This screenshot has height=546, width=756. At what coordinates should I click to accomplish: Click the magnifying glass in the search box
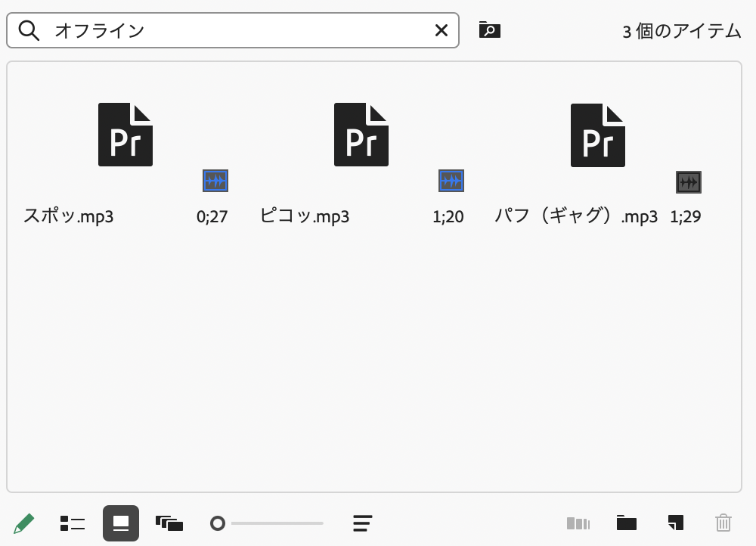tap(28, 30)
